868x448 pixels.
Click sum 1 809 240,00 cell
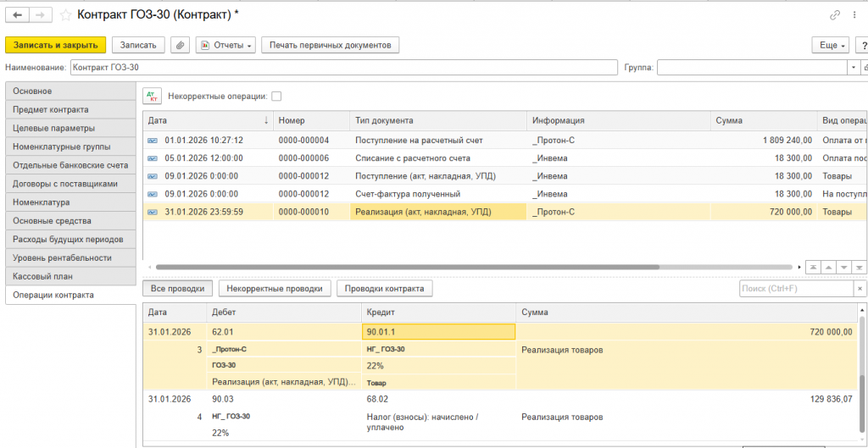click(x=764, y=141)
